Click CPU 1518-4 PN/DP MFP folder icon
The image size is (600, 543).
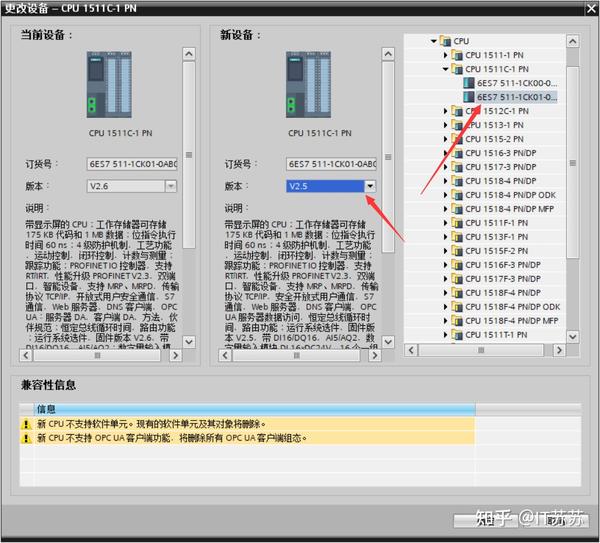point(457,209)
